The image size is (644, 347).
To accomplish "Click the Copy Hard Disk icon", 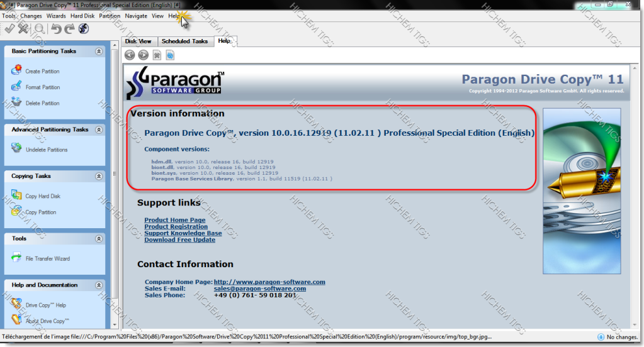I will click(16, 195).
